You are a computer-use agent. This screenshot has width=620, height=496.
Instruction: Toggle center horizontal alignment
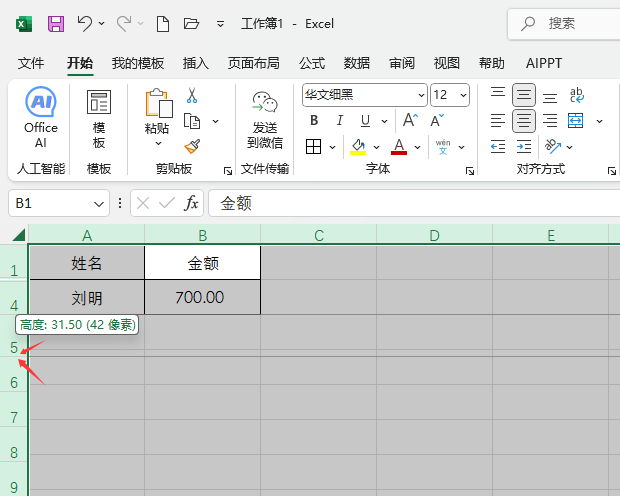click(524, 121)
